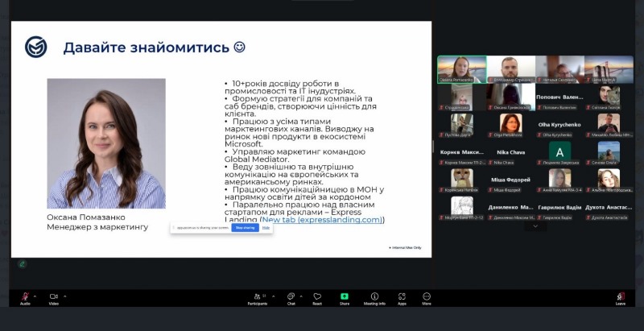The width and height of the screenshot is (644, 331).
Task: Click the speaker's portrait photo on the slide
Action: (106, 143)
